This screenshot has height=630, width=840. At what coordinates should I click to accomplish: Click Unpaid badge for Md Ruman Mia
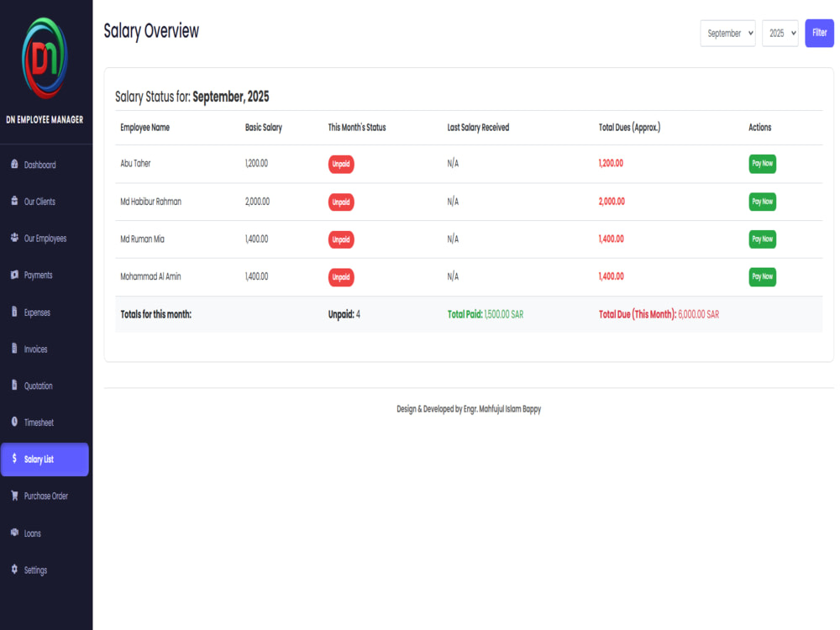(341, 239)
